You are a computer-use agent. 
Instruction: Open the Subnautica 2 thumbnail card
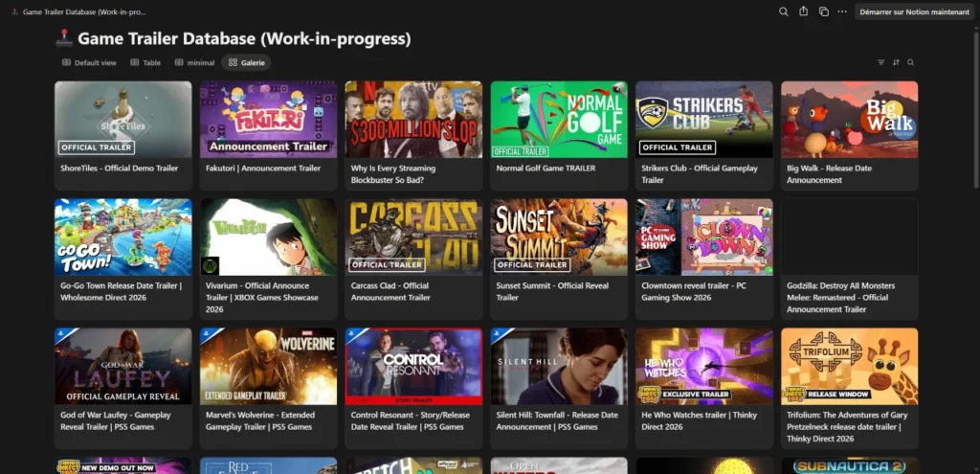click(x=850, y=466)
